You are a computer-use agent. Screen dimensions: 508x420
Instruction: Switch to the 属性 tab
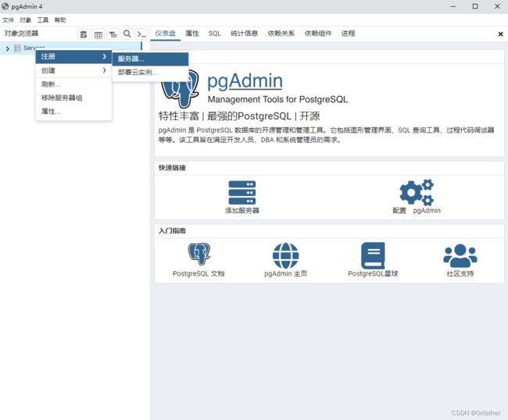tap(192, 34)
